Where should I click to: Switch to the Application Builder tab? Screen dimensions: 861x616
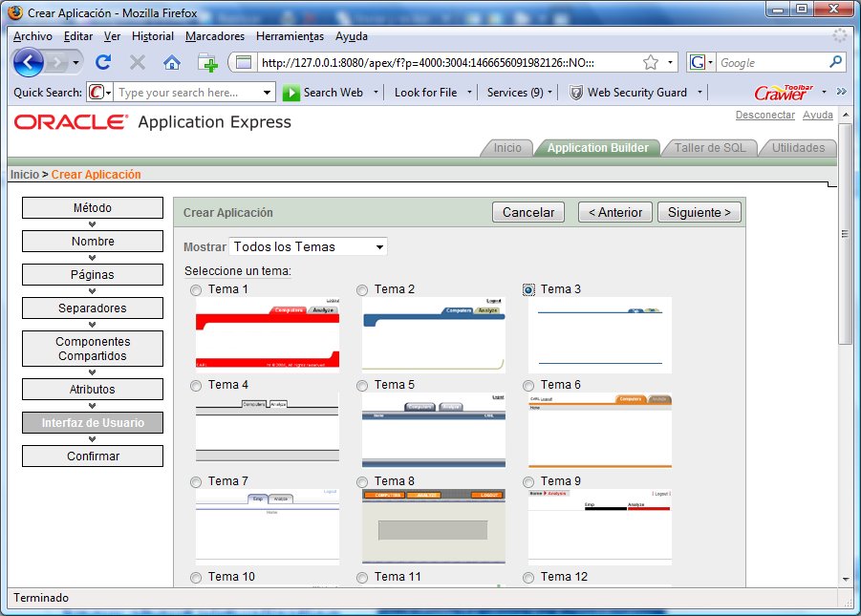click(x=597, y=148)
